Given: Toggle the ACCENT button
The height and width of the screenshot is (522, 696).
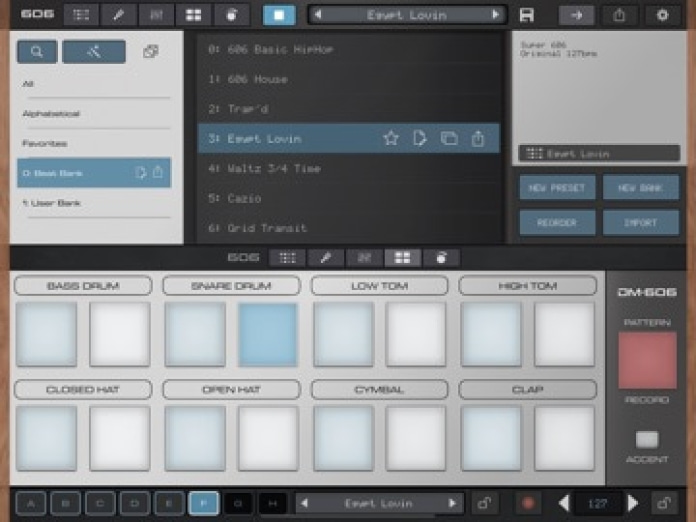Looking at the screenshot, I should pos(647,439).
